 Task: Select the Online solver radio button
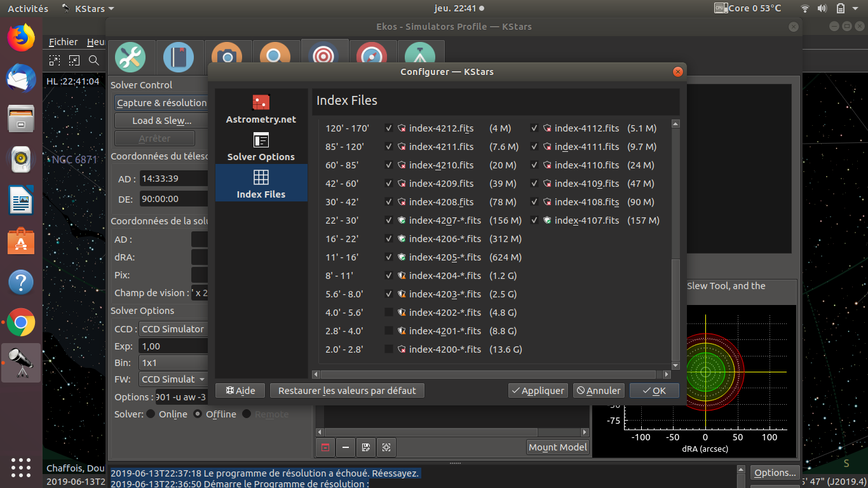click(151, 414)
